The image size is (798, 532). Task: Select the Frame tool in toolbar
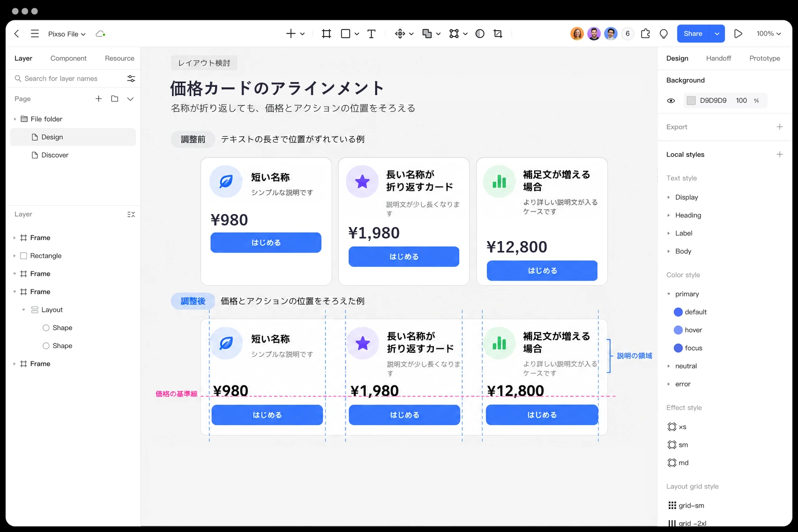pyautogui.click(x=326, y=34)
